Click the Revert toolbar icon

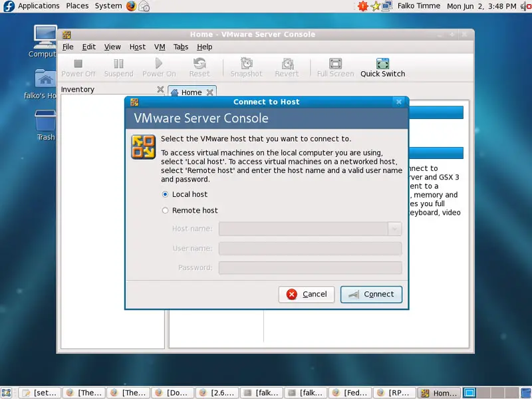pos(287,64)
